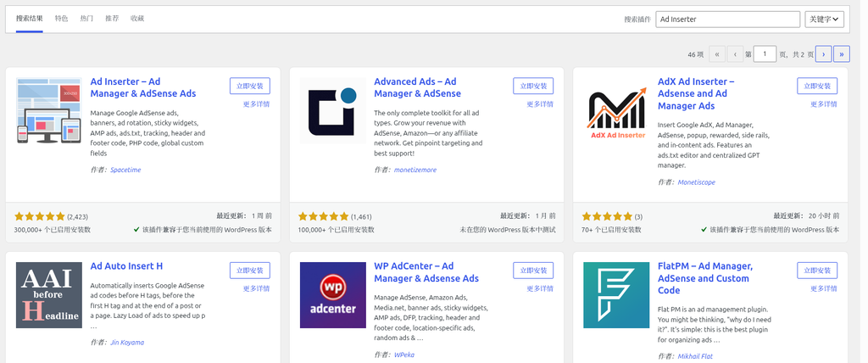Install the Ad Auto Insert H plugin

[250, 271]
